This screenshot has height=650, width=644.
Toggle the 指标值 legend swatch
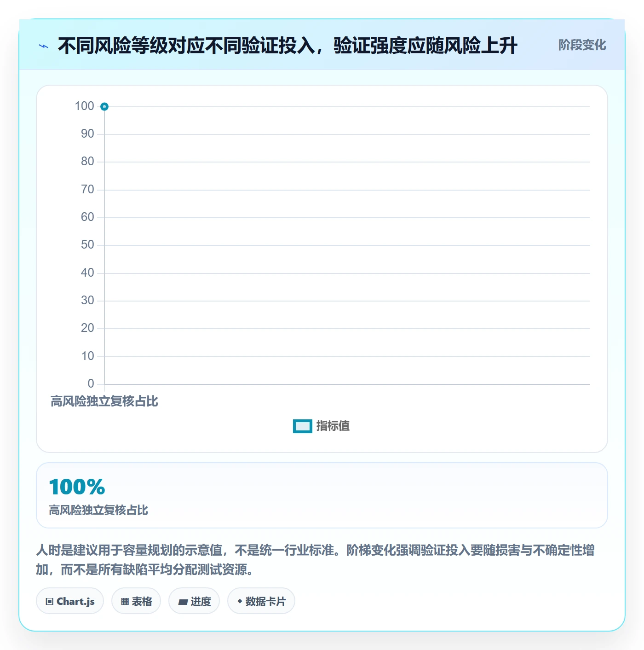tap(303, 426)
